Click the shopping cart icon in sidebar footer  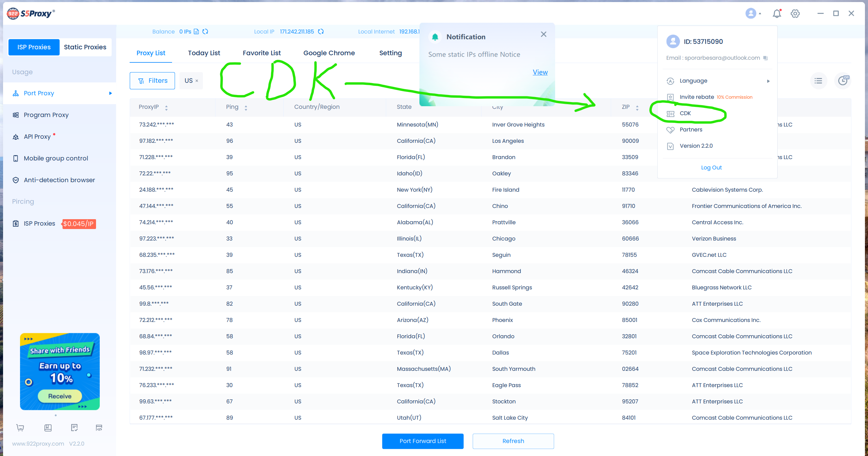[20, 427]
